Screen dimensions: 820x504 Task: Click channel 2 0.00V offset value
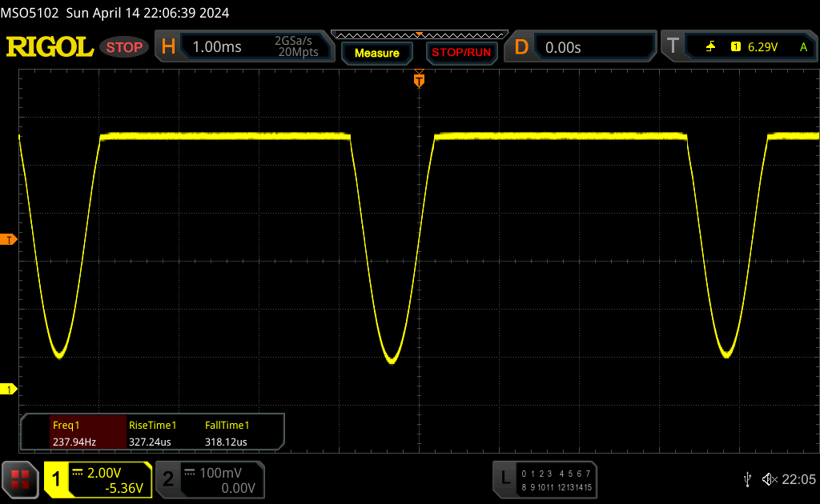click(x=238, y=488)
